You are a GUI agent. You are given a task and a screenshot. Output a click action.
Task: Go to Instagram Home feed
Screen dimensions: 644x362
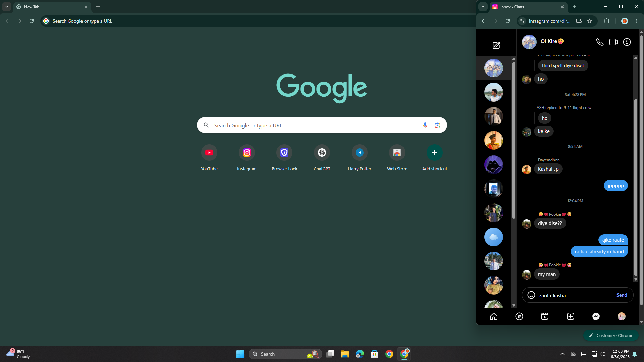[x=494, y=316]
